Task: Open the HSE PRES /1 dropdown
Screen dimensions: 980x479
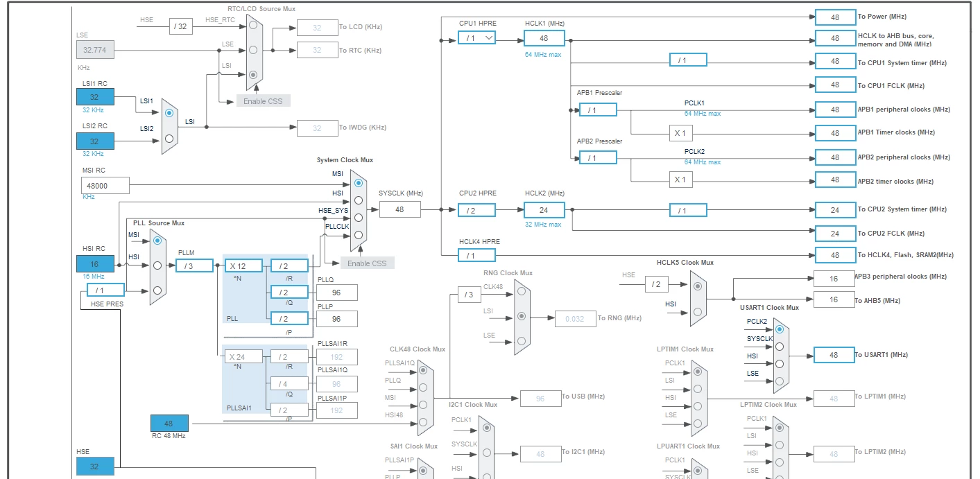Action: 105,290
